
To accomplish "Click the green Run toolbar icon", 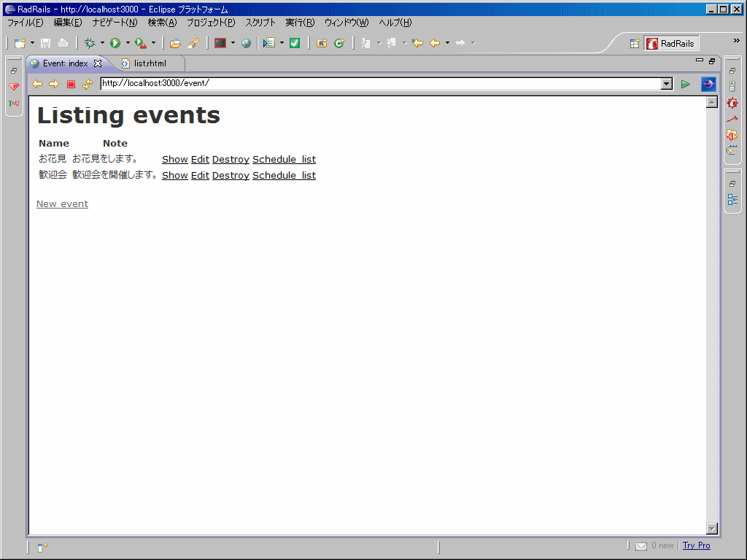I will 115,43.
